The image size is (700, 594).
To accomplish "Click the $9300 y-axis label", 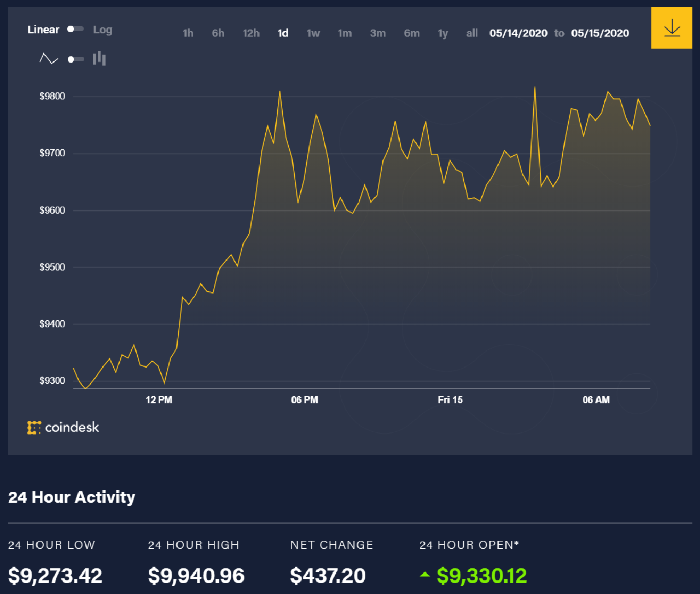I will click(52, 381).
